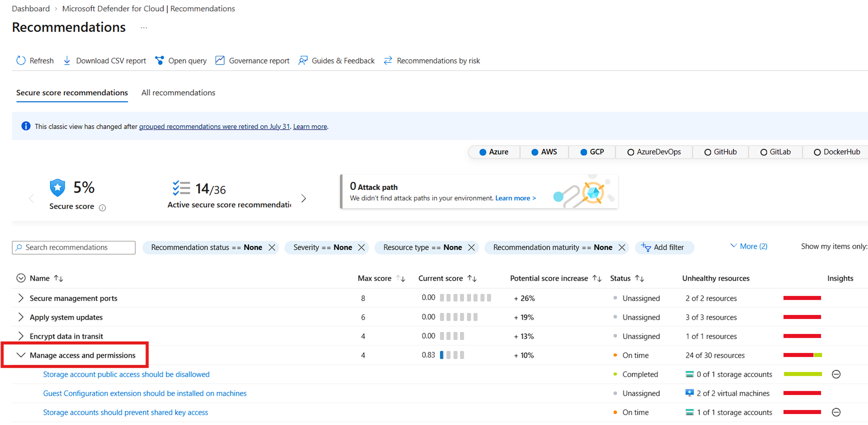The width and height of the screenshot is (868, 425).
Task: Show previous summary card with left chevron
Action: 31,198
